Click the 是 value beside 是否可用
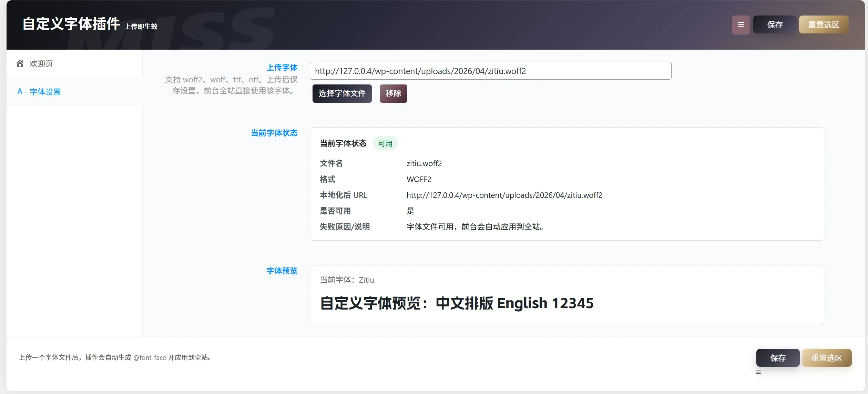The width and height of the screenshot is (868, 394). click(x=410, y=211)
